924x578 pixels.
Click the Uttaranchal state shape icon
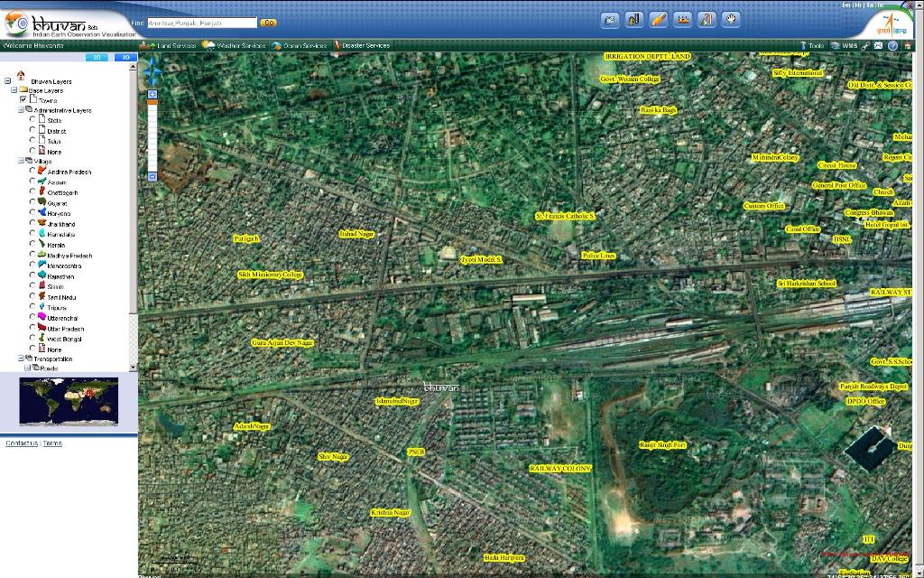tap(42, 317)
